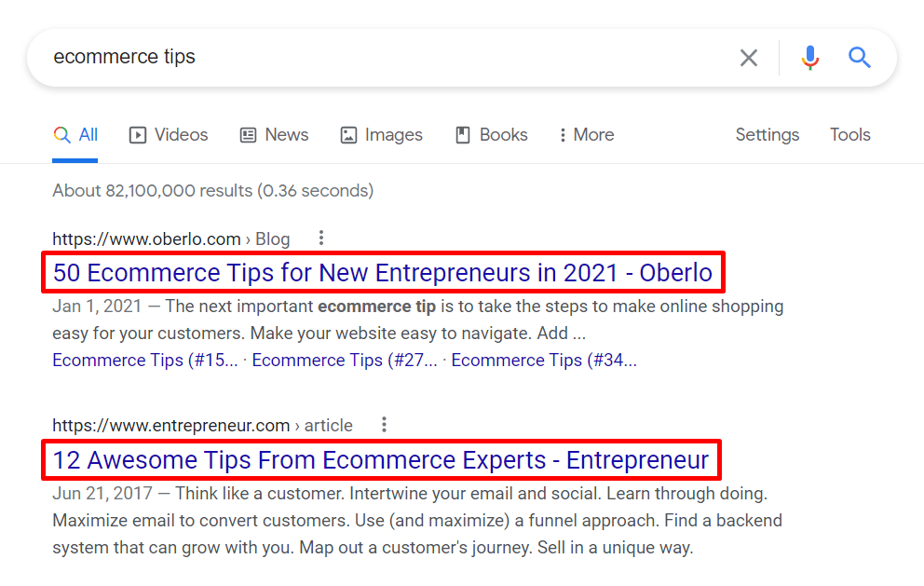Click the Videos tab play icon

coord(138,135)
